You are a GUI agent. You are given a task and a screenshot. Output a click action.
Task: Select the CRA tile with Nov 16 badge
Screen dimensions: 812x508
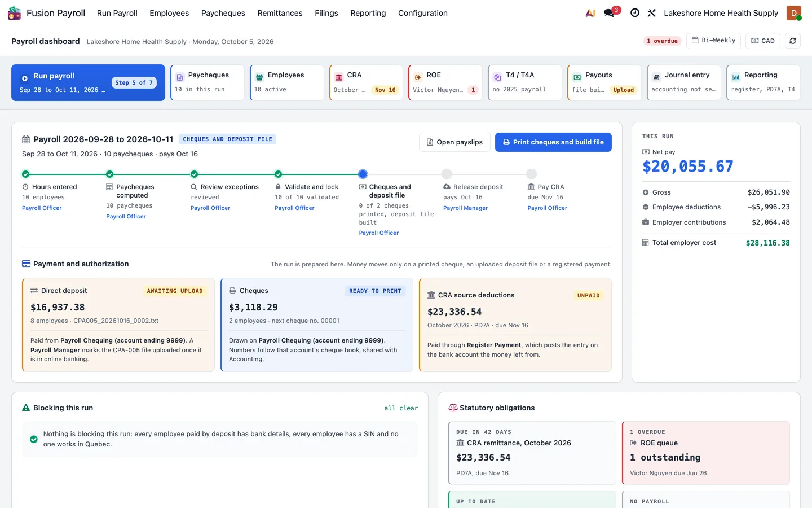point(367,82)
